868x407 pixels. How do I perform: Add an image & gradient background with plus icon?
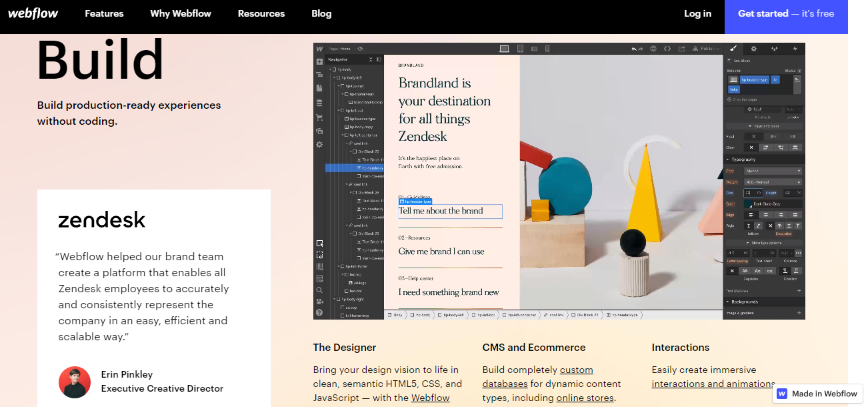[799, 313]
